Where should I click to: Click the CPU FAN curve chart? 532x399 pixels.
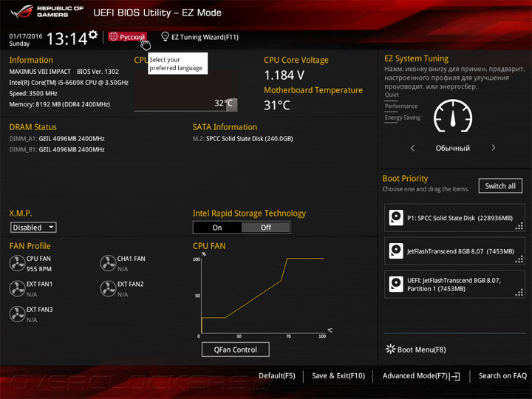click(262, 295)
